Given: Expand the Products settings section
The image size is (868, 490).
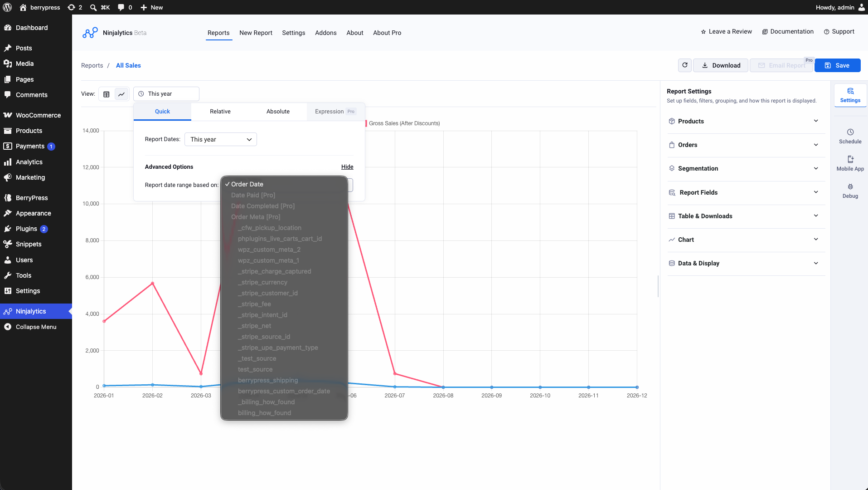Looking at the screenshot, I should click(746, 121).
